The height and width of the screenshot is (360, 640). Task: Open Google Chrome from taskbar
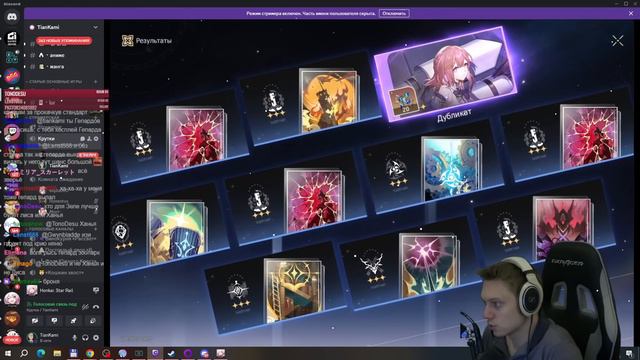tap(90, 353)
